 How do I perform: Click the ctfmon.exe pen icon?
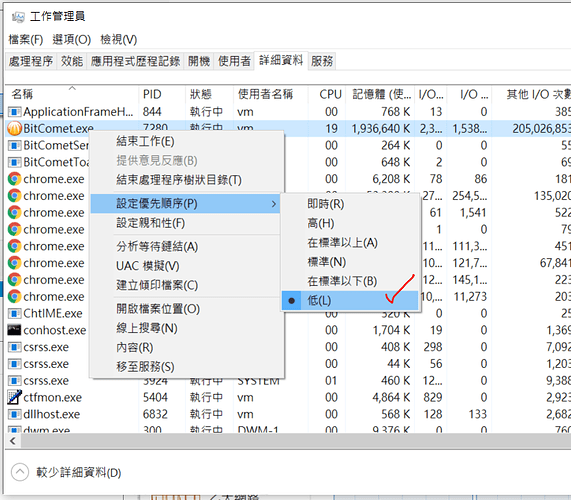14,397
